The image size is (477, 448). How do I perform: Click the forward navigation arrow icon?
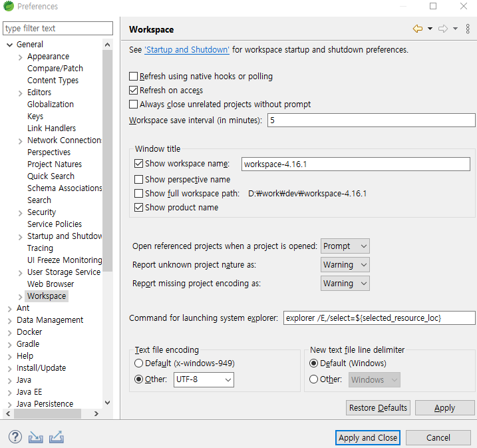(443, 29)
